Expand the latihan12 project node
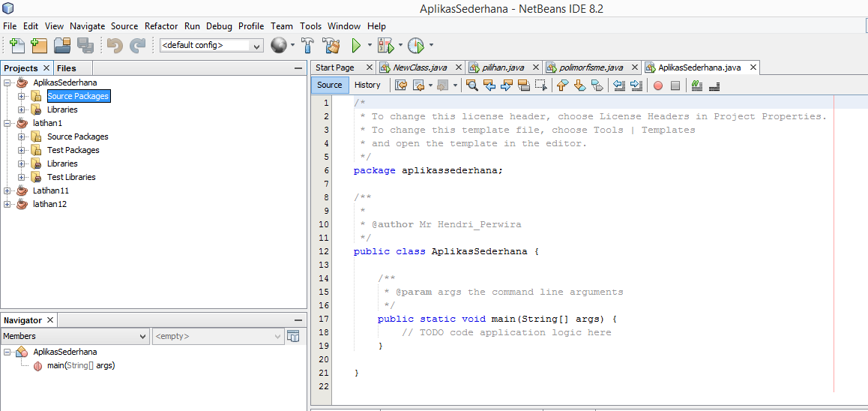Screen dimensions: 868x411 pos(7,204)
